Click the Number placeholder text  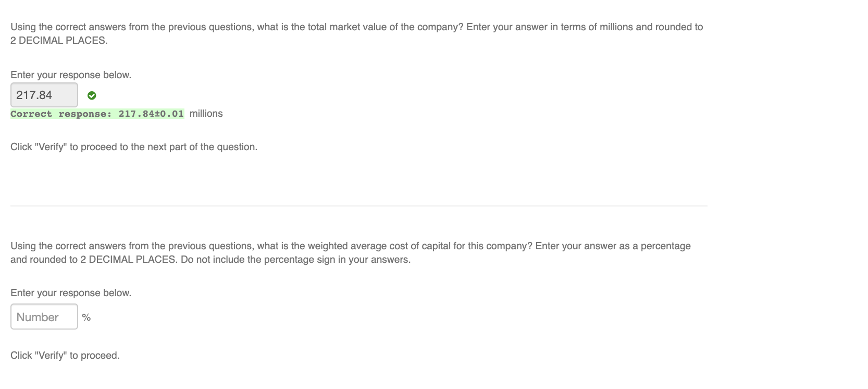coord(37,317)
